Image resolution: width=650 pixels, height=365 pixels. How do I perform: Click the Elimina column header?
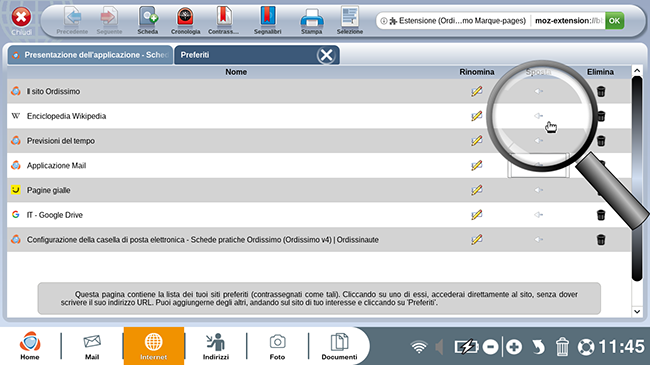coord(600,72)
